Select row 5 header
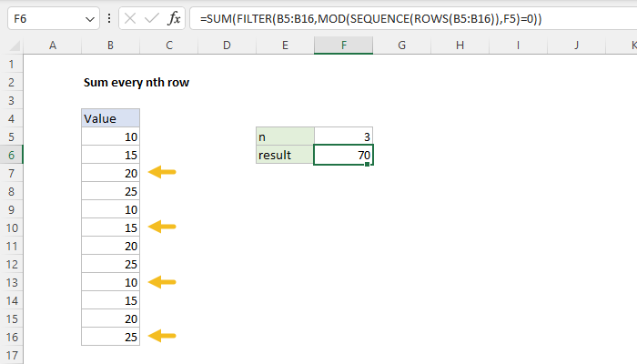Viewport: 637px width, 364px height. [x=11, y=136]
